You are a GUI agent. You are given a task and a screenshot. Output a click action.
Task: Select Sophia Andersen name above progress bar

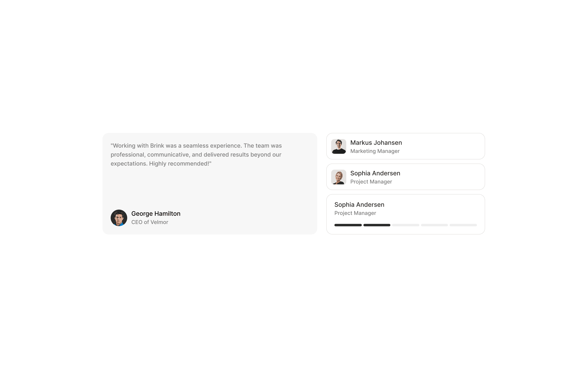tap(359, 205)
